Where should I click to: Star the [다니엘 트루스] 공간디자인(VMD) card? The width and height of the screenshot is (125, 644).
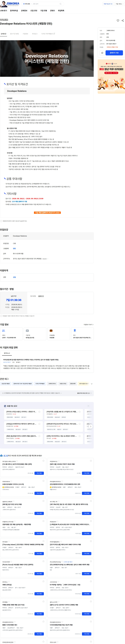pyautogui.click(x=43, y=461)
